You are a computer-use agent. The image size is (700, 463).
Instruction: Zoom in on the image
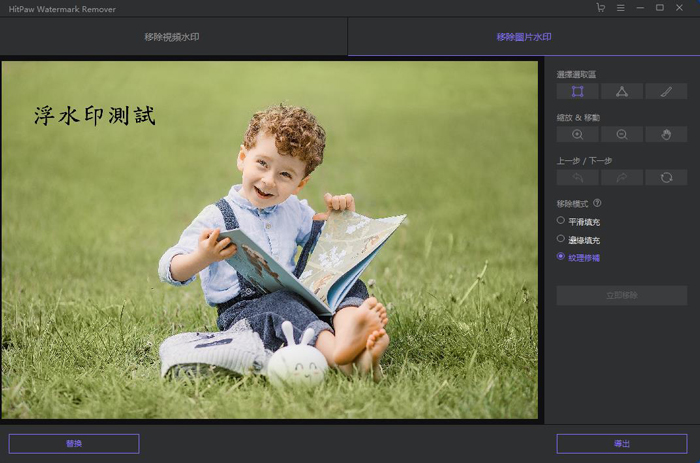[578, 134]
